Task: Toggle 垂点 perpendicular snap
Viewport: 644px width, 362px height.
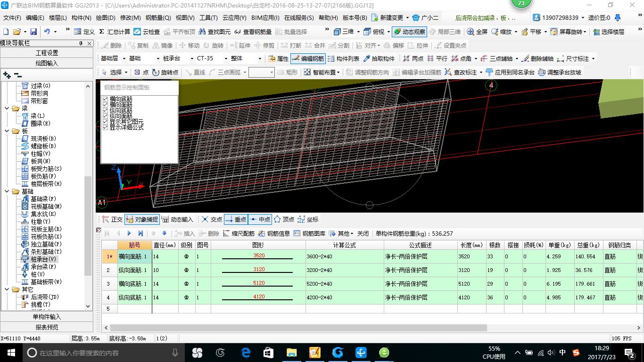Action: [236, 220]
